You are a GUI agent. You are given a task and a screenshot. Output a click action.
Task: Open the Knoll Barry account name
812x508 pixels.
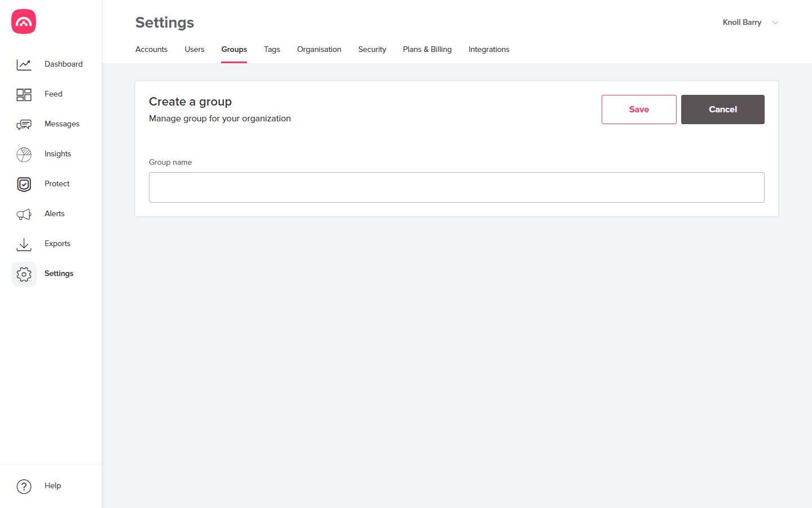pyautogui.click(x=742, y=23)
